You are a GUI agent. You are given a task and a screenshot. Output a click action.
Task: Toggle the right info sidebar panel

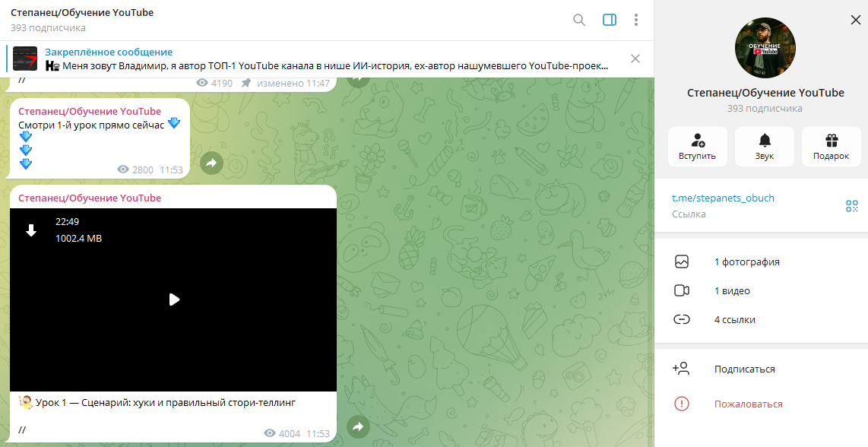pyautogui.click(x=609, y=21)
